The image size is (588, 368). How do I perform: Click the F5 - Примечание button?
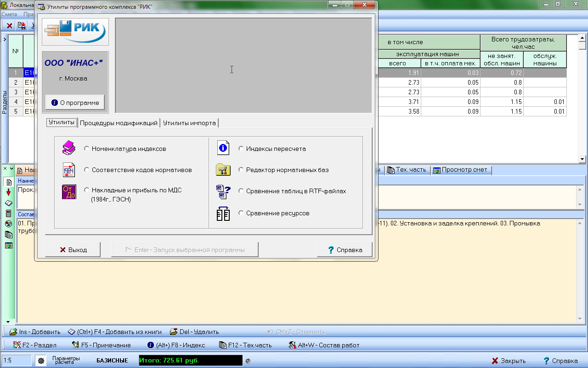tap(102, 345)
